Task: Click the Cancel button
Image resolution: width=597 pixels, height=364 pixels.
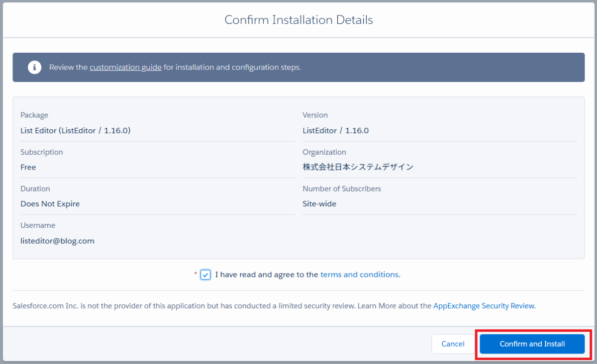Action: 453,344
